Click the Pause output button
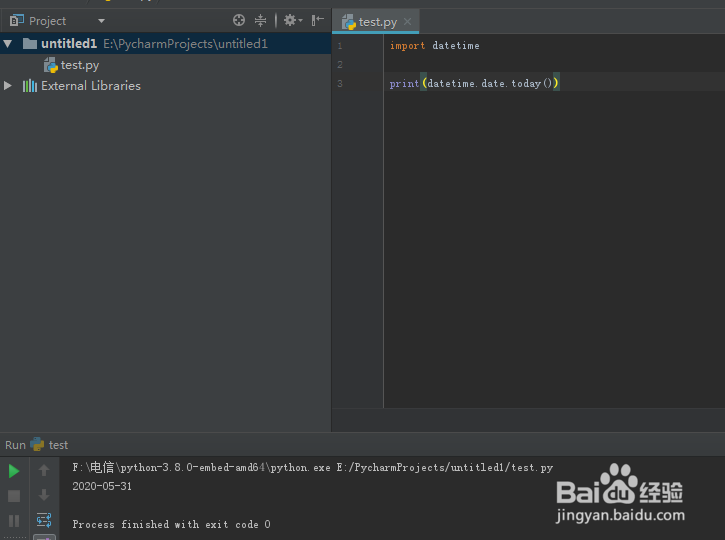The width and height of the screenshot is (725, 540). tap(14, 521)
